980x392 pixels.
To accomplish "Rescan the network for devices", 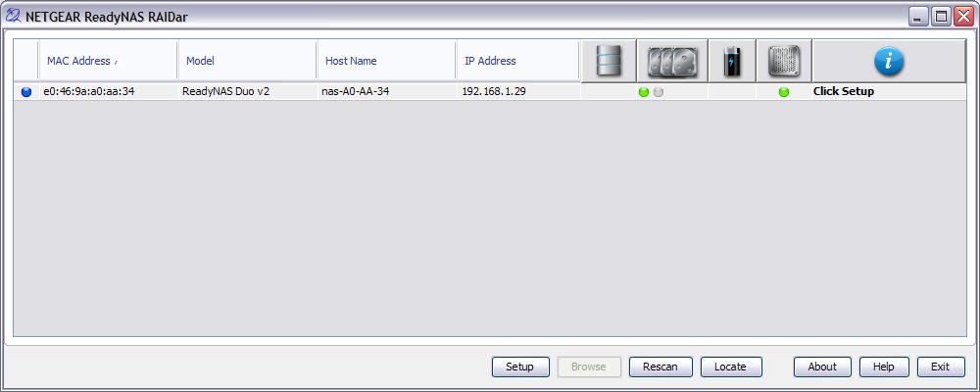I will tap(661, 367).
